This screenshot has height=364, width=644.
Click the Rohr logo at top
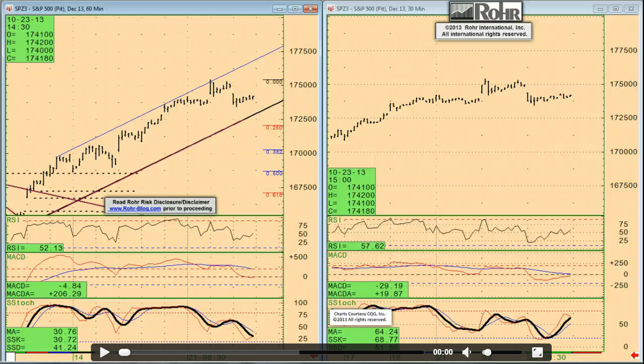point(485,11)
